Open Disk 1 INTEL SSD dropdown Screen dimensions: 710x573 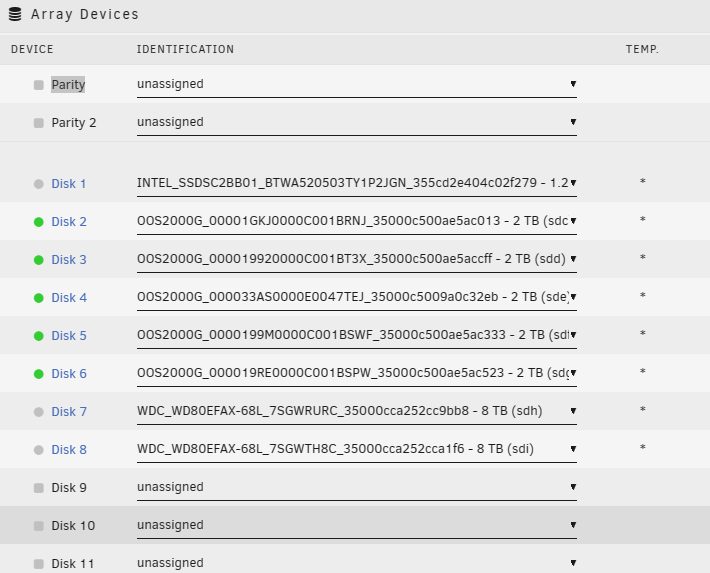click(357, 183)
